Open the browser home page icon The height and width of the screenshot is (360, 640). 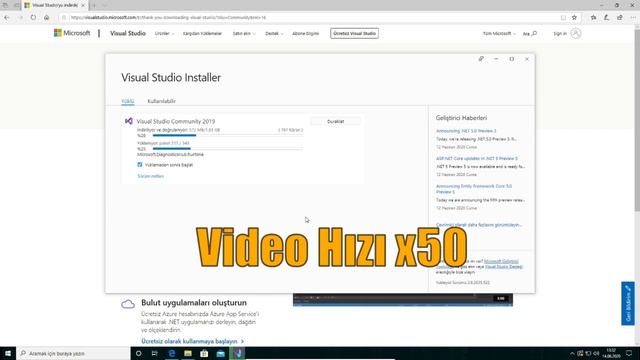coord(47,18)
